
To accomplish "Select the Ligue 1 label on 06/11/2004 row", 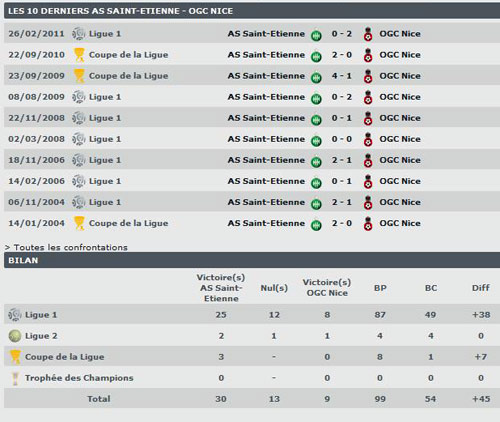I will (105, 202).
